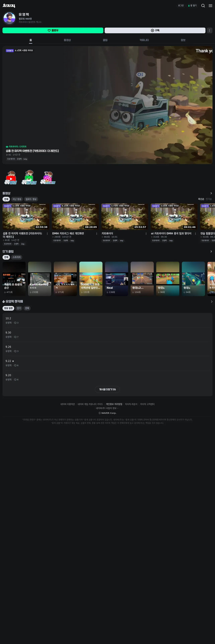The image size is (215, 644).
Task: Click the 게시글 더보기 1/6 button
Action: (107, 390)
